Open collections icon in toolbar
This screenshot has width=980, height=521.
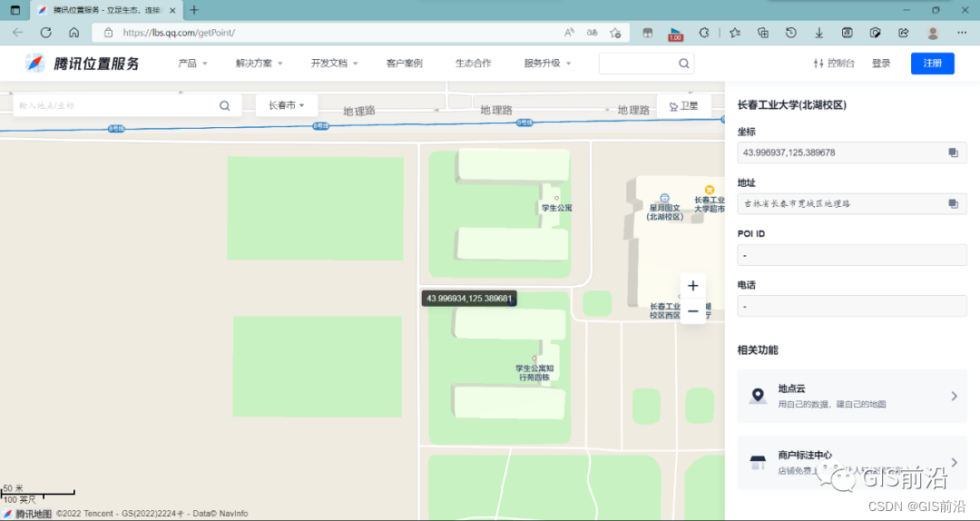tap(762, 33)
